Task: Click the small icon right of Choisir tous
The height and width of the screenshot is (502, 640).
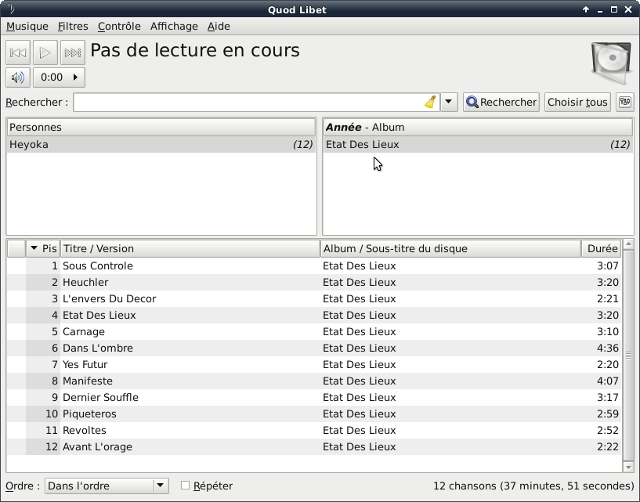Action: (x=625, y=102)
